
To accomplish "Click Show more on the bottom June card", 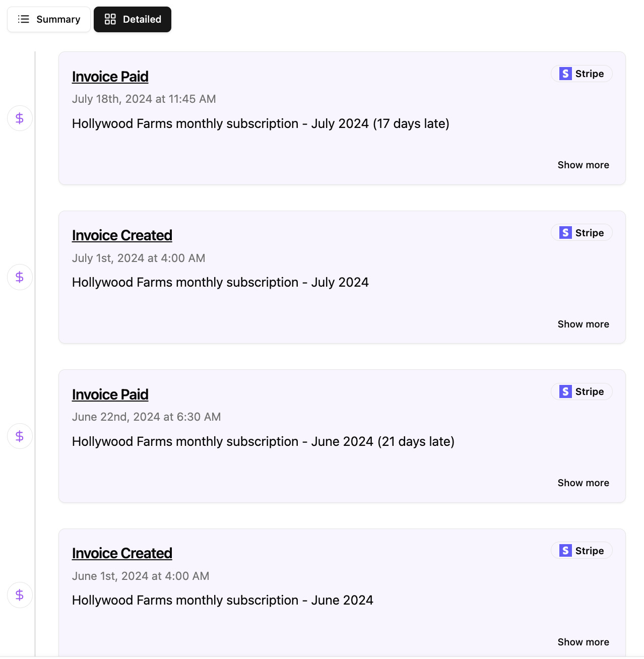I will pos(583,642).
